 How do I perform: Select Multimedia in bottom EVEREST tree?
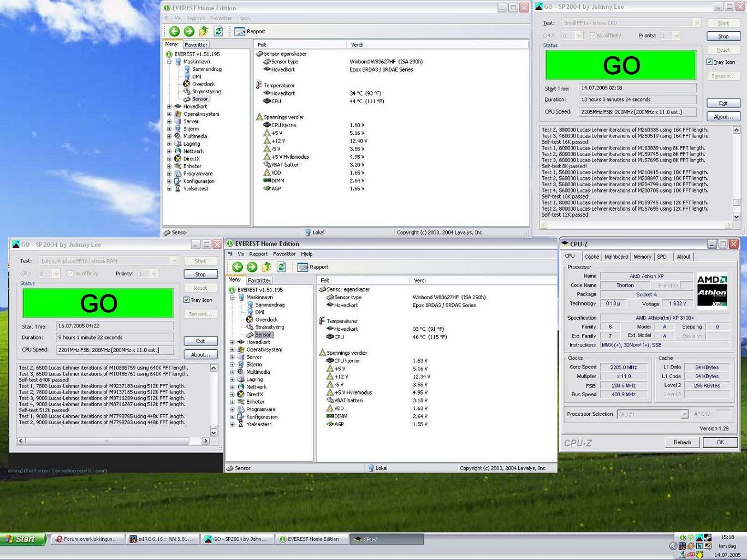(258, 372)
